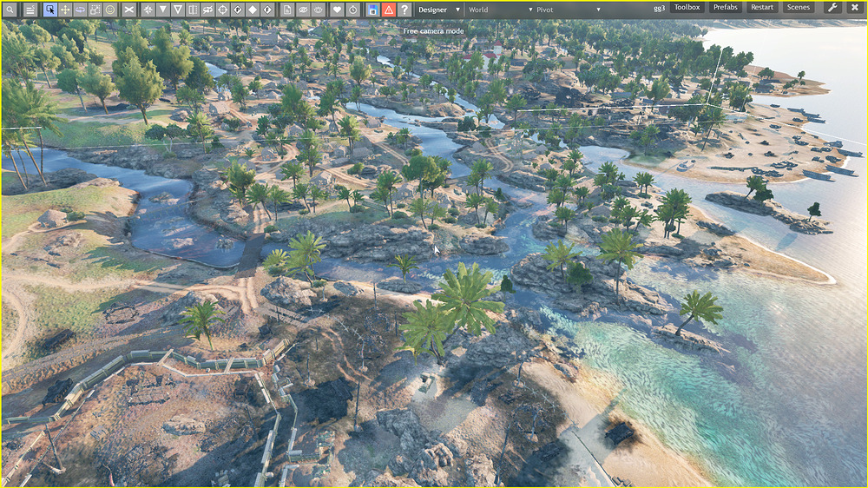Open the Designer mode dropdown
This screenshot has height=488, width=868.
tap(439, 10)
